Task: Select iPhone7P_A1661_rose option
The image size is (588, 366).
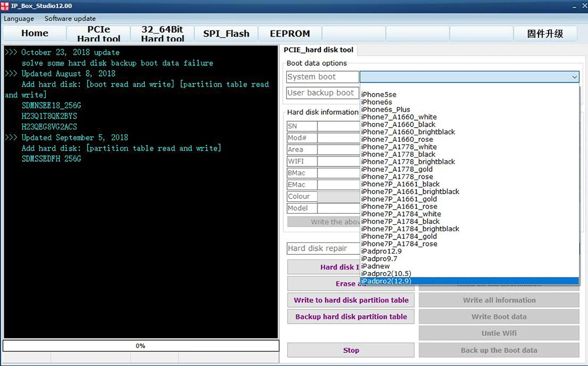Action: (469, 207)
